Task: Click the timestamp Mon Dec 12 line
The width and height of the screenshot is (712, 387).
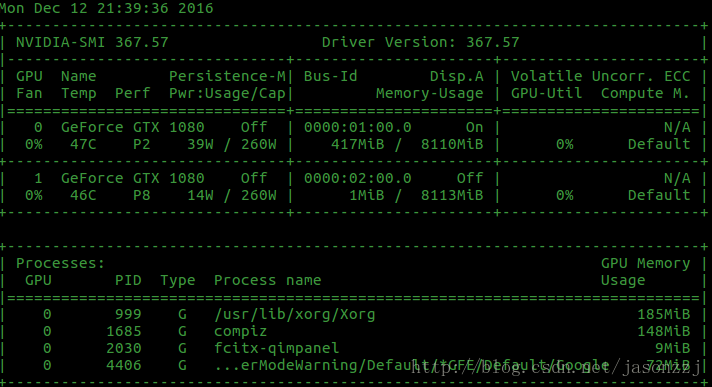Action: pyautogui.click(x=106, y=8)
